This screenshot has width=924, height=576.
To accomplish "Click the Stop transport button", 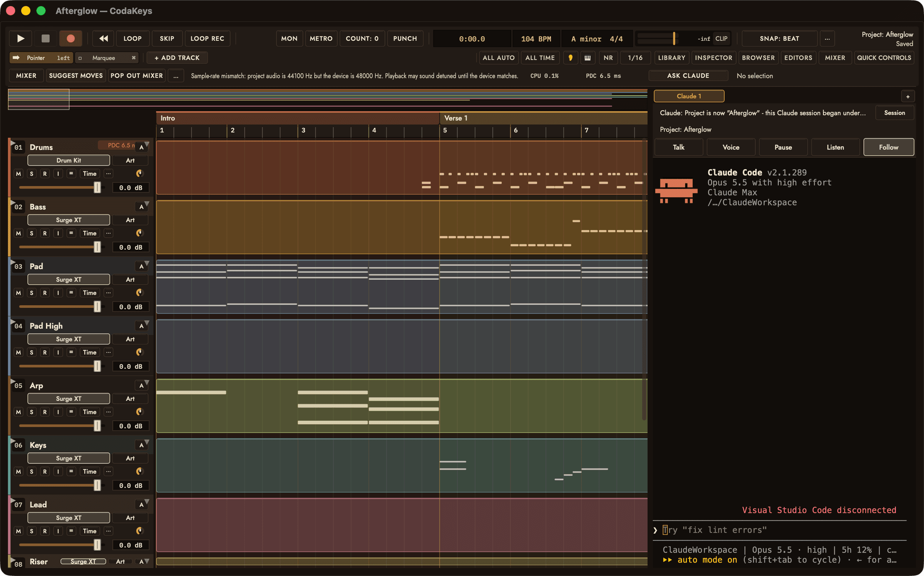I will [x=45, y=39].
